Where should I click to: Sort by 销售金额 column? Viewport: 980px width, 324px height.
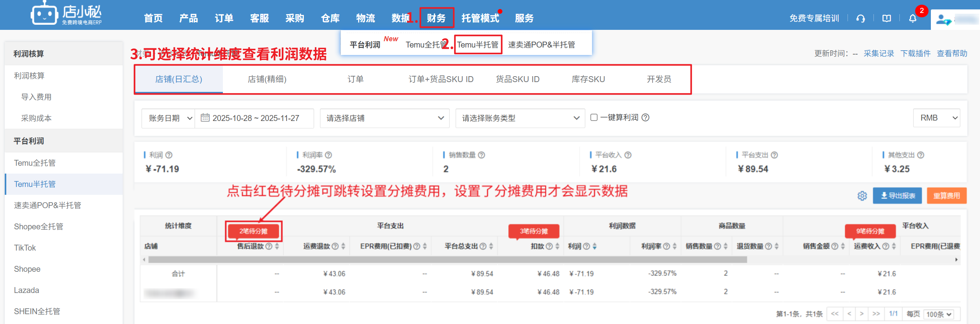click(x=842, y=246)
